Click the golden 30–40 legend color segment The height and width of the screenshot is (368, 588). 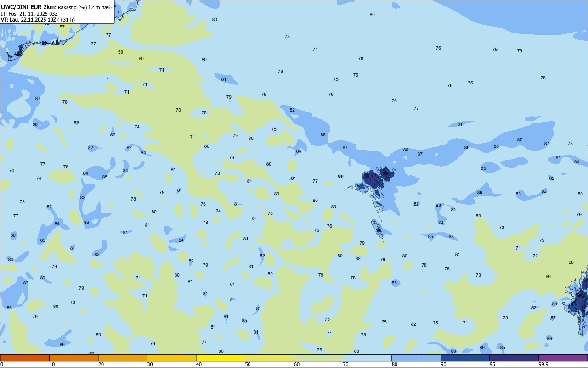coord(171,357)
